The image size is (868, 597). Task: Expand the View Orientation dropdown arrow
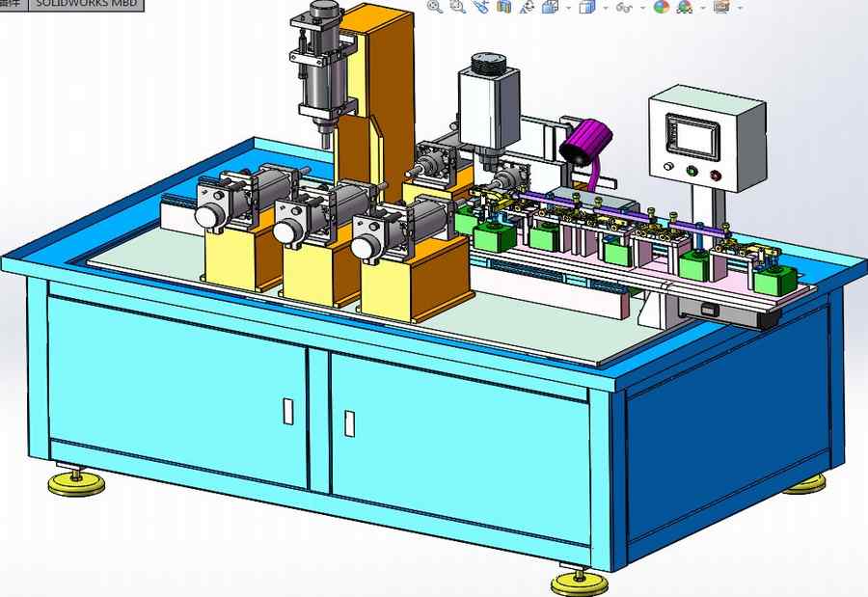pyautogui.click(x=568, y=8)
